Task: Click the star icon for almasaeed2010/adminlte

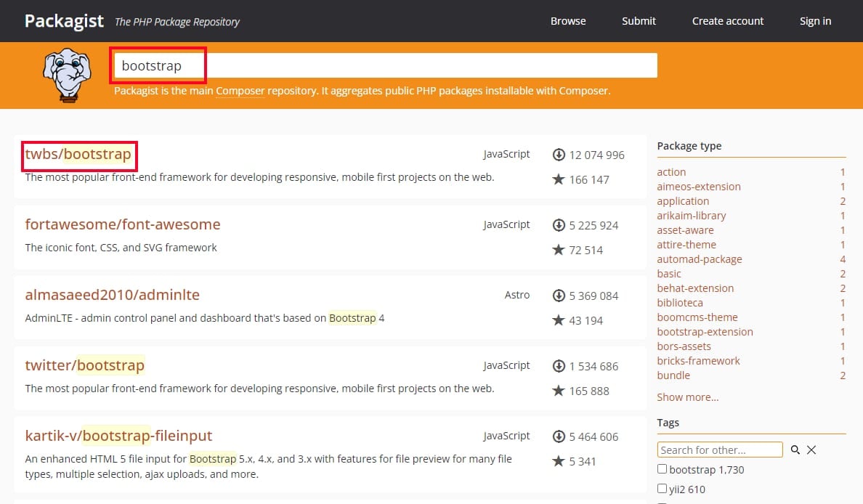Action: (559, 320)
